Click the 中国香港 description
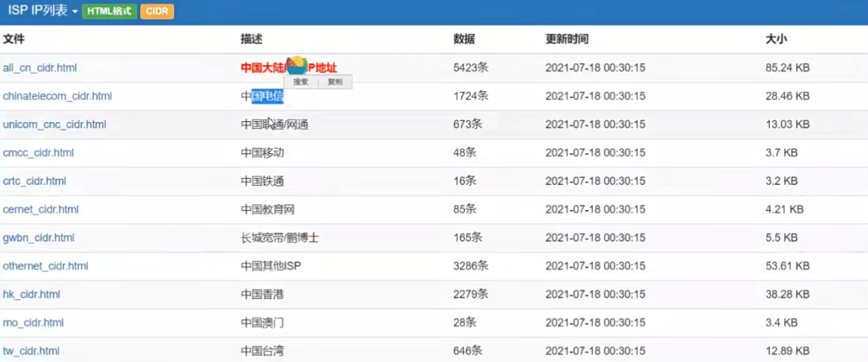The width and height of the screenshot is (868, 362). click(x=262, y=295)
